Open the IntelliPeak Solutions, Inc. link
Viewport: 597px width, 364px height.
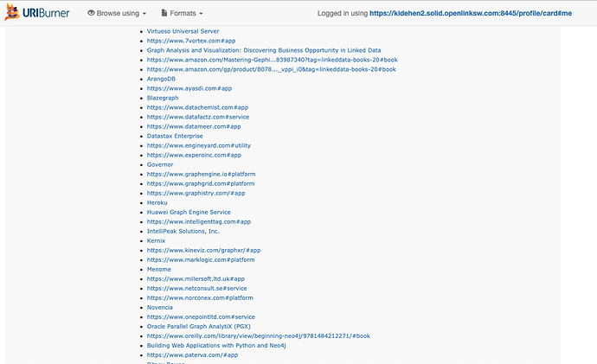(183, 231)
